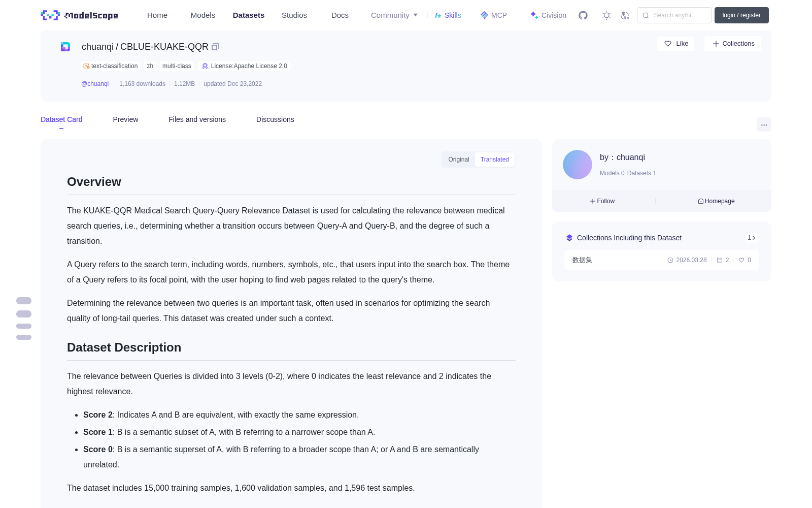Go to the Home page

[157, 15]
